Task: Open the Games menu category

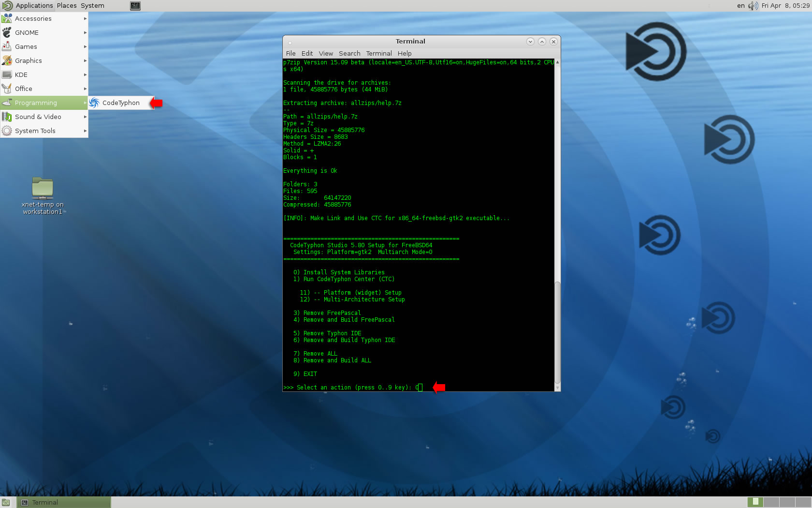Action: pyautogui.click(x=44, y=46)
